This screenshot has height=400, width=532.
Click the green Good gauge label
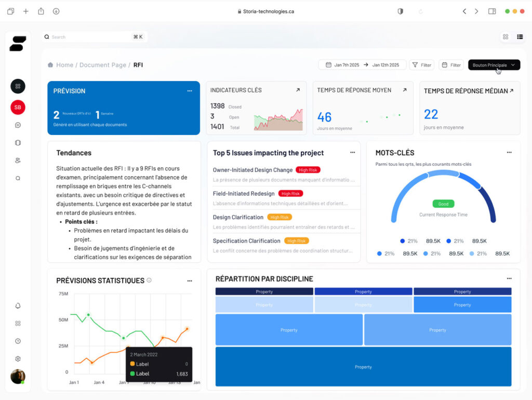443,204
